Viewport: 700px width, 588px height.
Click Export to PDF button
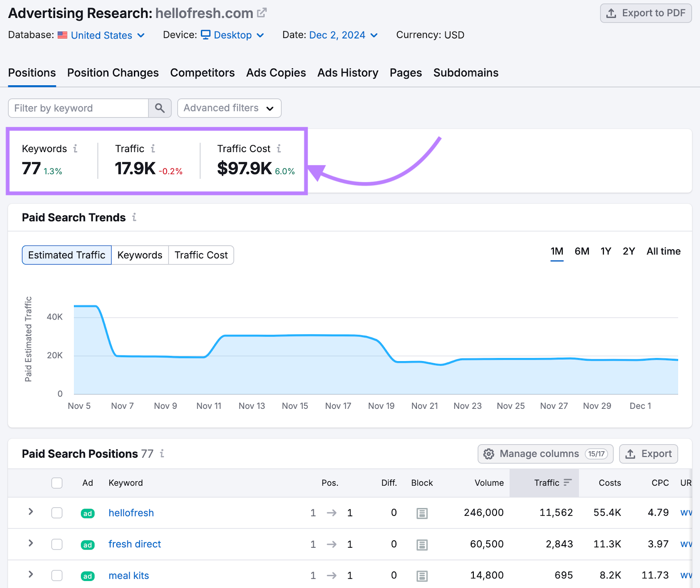pos(646,13)
